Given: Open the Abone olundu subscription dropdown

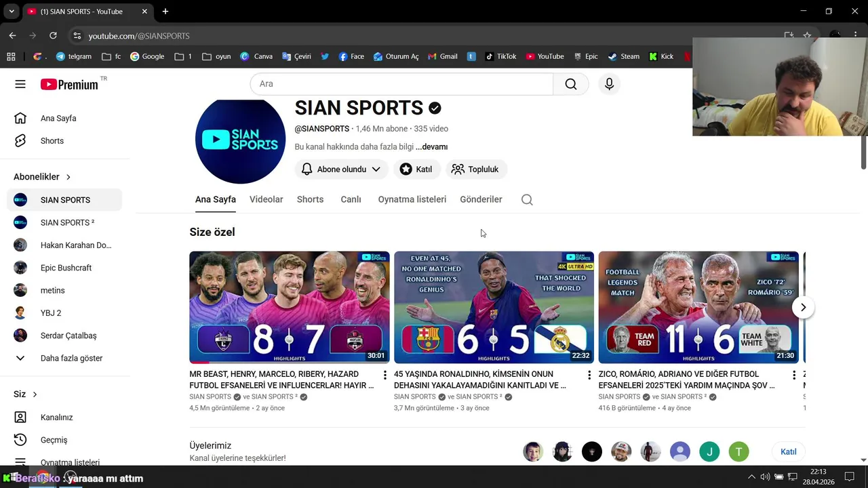Looking at the screenshot, I should click(x=342, y=169).
